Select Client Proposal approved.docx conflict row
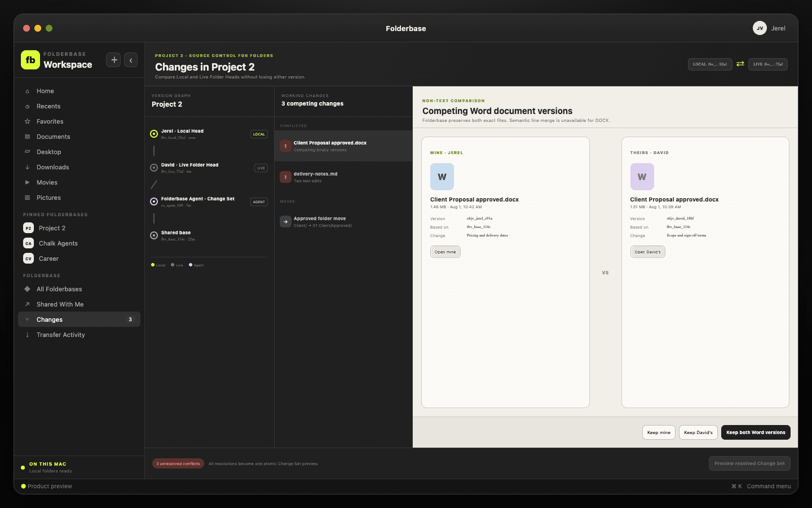Image resolution: width=812 pixels, height=508 pixels. (343, 146)
